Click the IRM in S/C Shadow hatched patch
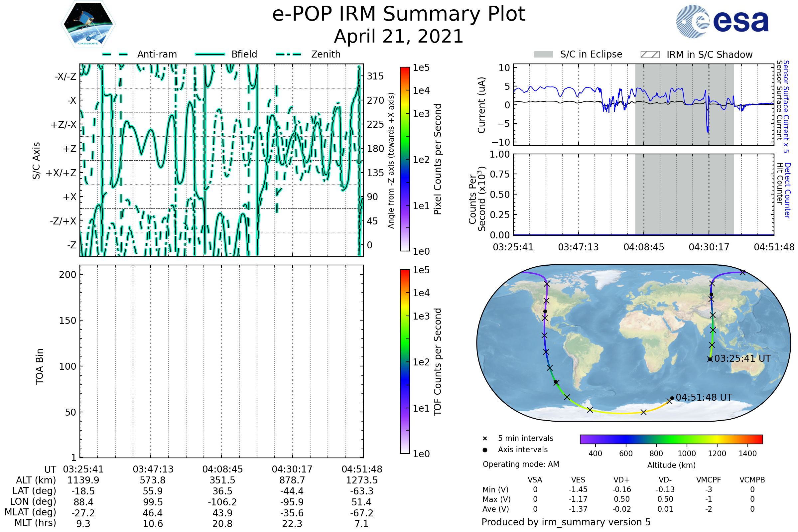The height and width of the screenshot is (532, 798). point(650,55)
